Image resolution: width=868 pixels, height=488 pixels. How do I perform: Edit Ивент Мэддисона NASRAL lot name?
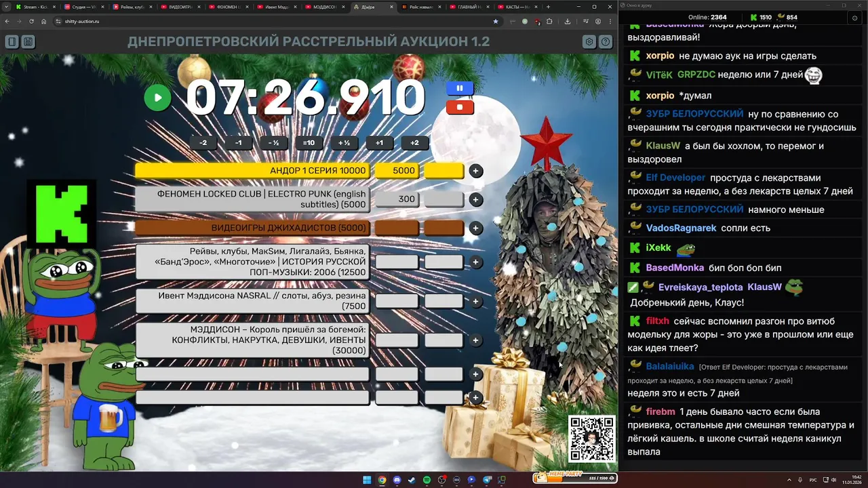tap(252, 301)
